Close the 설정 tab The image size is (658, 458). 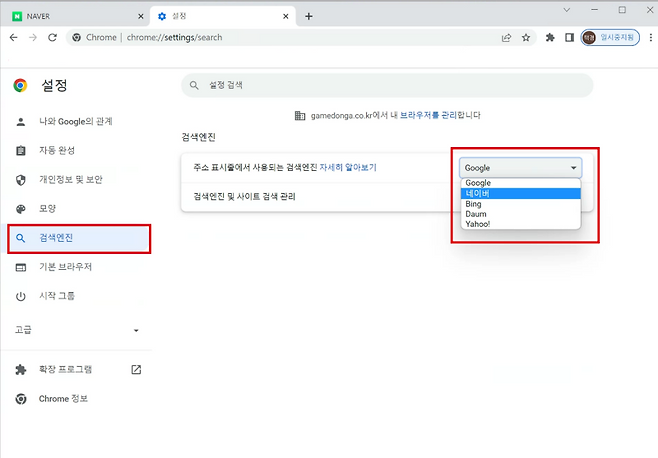click(286, 16)
